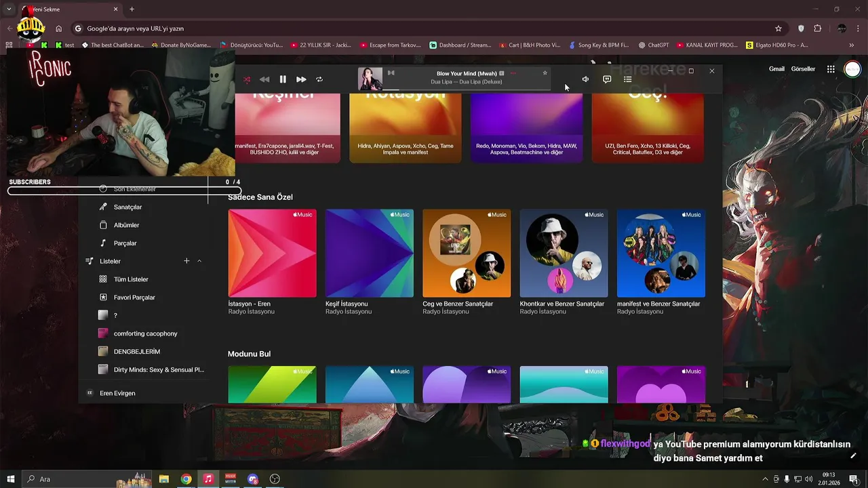Viewport: 868px width, 488px height.
Task: Open the Windows Start menu
Action: (x=10, y=479)
